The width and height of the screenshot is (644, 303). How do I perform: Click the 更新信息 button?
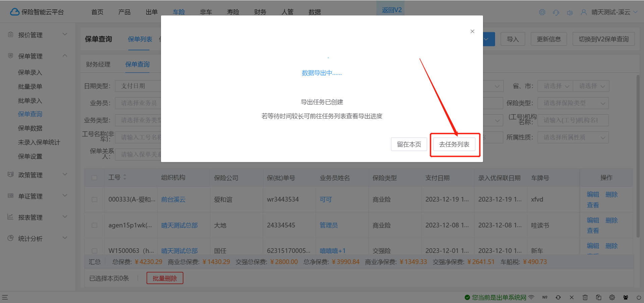(549, 39)
